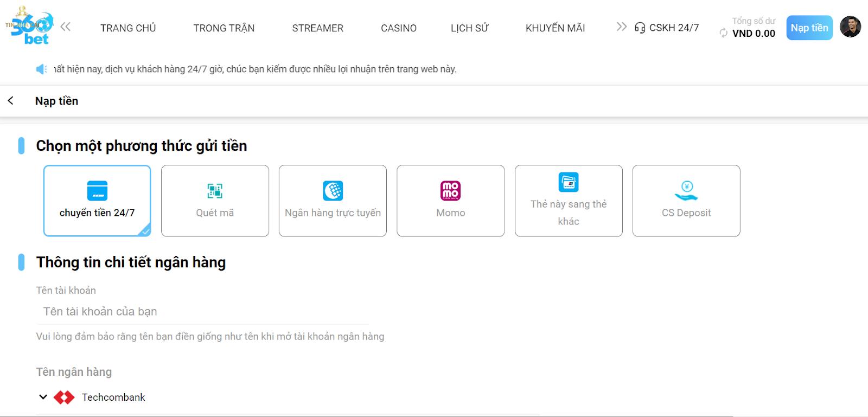Viewport: 868px width, 417px height.
Task: Select chuyển tiền 24/7 method
Action: (x=97, y=201)
